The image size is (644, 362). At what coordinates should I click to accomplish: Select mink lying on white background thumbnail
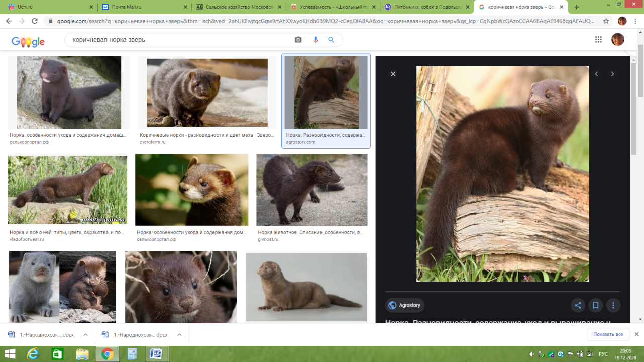click(306, 287)
